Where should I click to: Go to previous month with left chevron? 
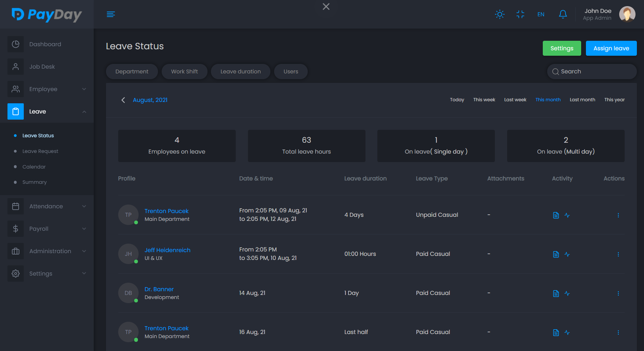(123, 100)
